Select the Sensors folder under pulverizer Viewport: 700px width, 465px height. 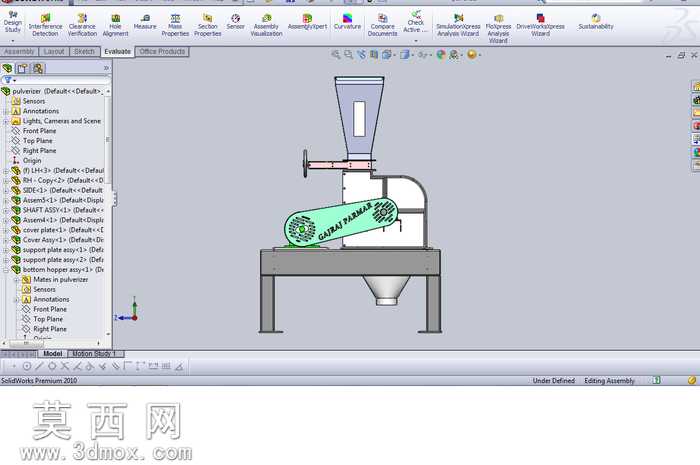pos(33,101)
